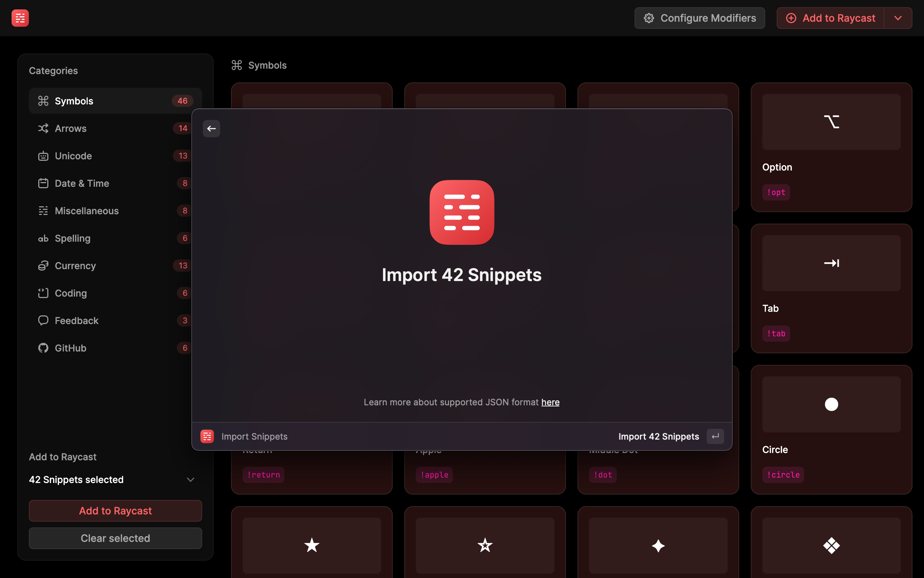Select the Tab symbol snippet card
Screen dimensions: 924x578
pos(831,289)
